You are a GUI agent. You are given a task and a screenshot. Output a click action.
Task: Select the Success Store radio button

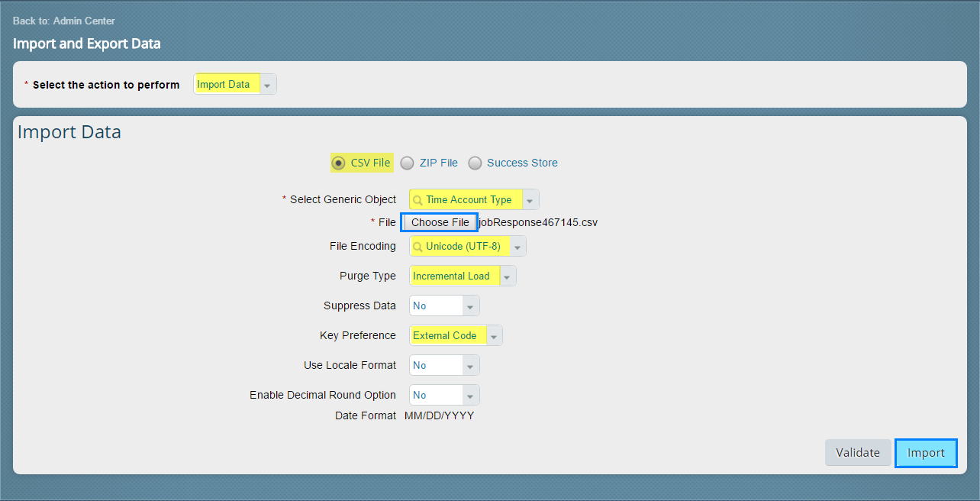pos(475,163)
